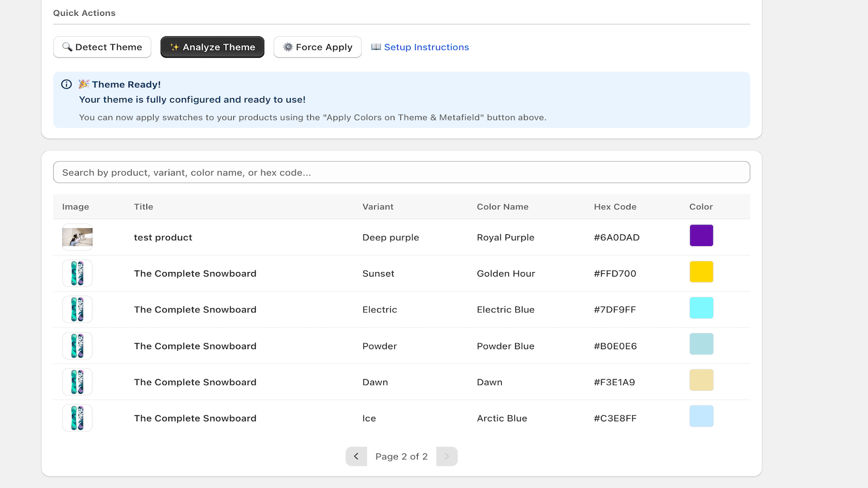The height and width of the screenshot is (488, 868).
Task: Click the Force Apply button
Action: click(x=317, y=47)
